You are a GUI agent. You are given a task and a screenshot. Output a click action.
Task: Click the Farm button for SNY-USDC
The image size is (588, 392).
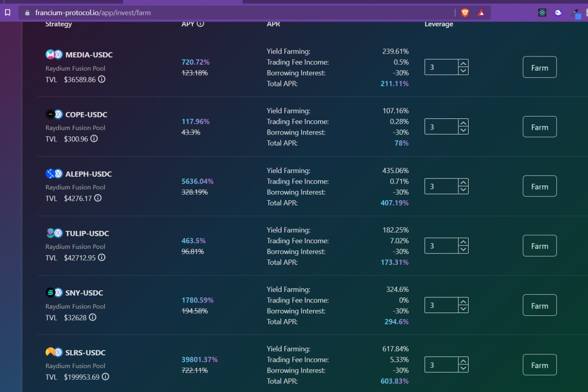(x=540, y=305)
